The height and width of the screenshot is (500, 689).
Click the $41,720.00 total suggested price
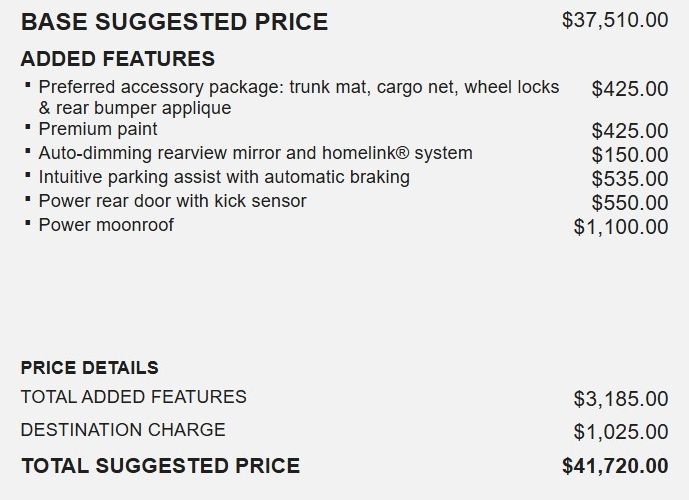tap(615, 466)
